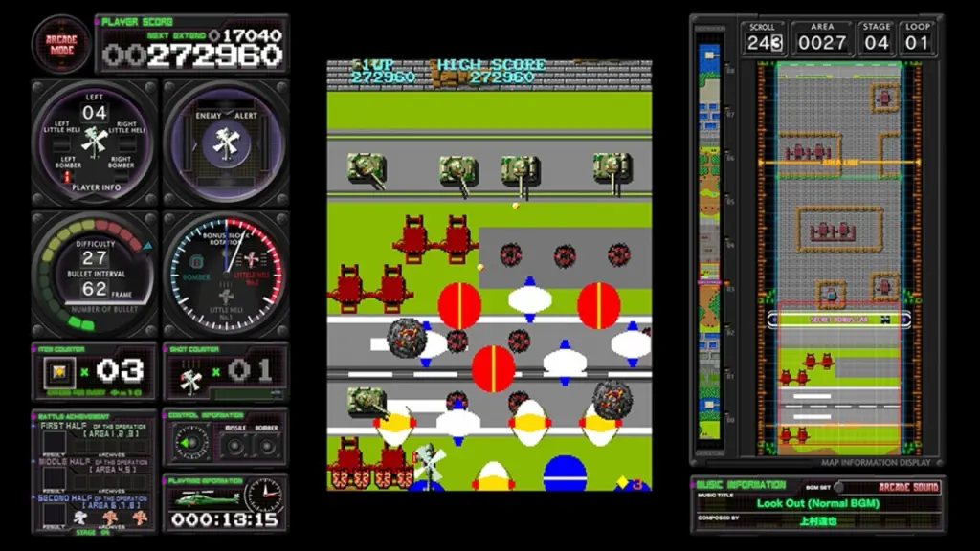Click the playtime 000:13:15 readout
The width and height of the screenshot is (980, 551).
coord(224,519)
